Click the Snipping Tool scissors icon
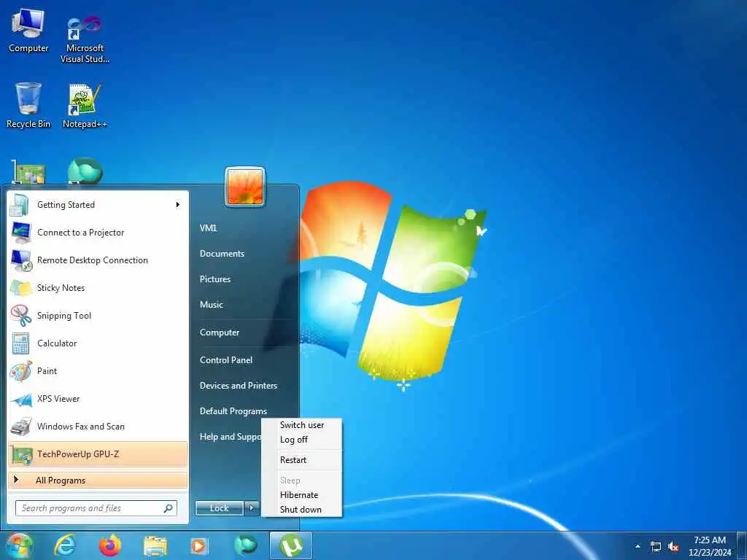 pos(21,315)
